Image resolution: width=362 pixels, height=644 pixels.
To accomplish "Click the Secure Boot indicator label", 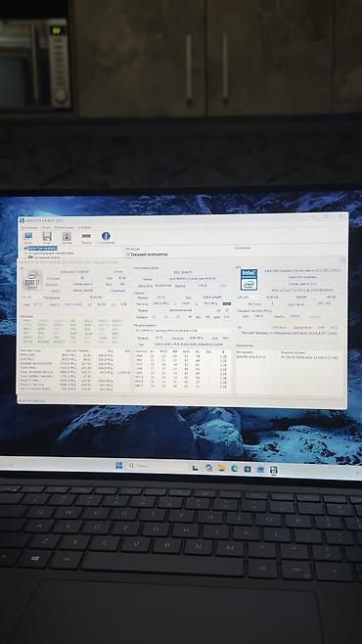I will click(x=302, y=327).
